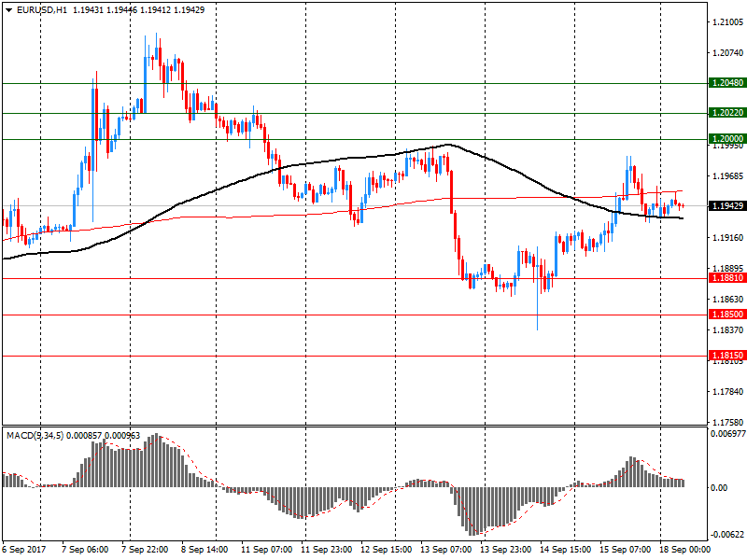
Task: Click the MACD signal value 0.000963 in header
Action: tap(122, 435)
